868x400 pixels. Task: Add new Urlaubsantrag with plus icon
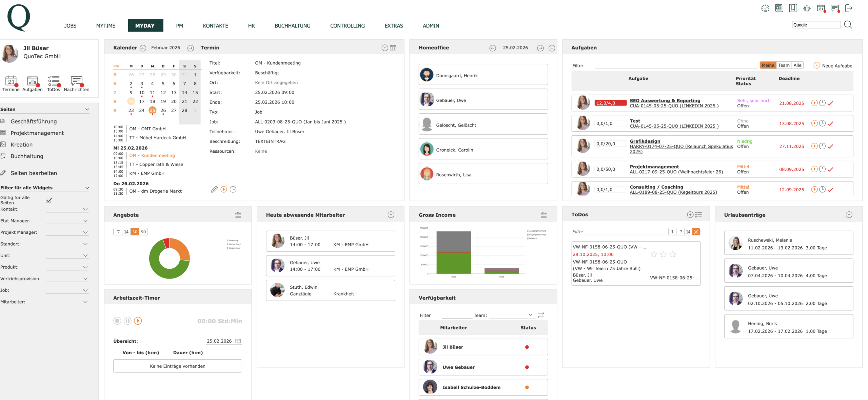click(849, 215)
